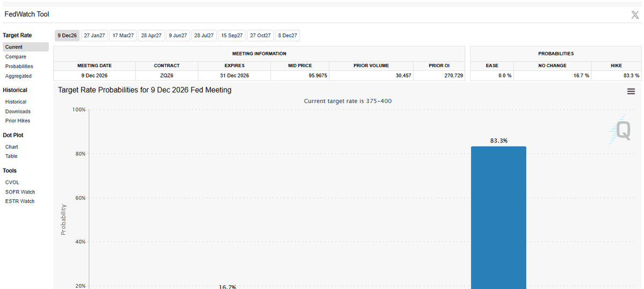Click the MEETING INFORMATION table header

[x=259, y=54]
